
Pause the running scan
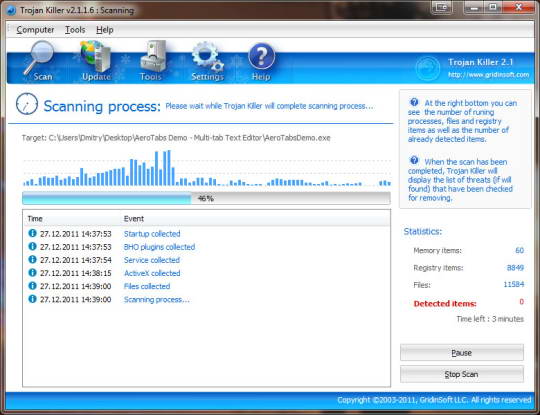[461, 353]
